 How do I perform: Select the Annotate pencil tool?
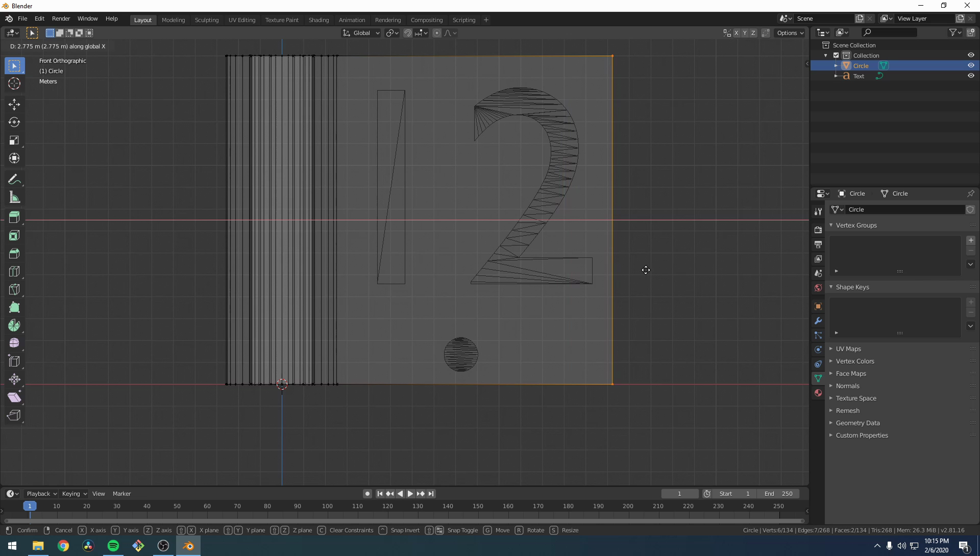click(x=14, y=180)
